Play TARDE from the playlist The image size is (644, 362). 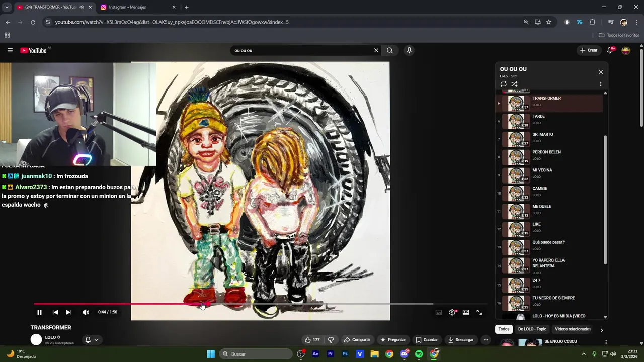coord(549,121)
